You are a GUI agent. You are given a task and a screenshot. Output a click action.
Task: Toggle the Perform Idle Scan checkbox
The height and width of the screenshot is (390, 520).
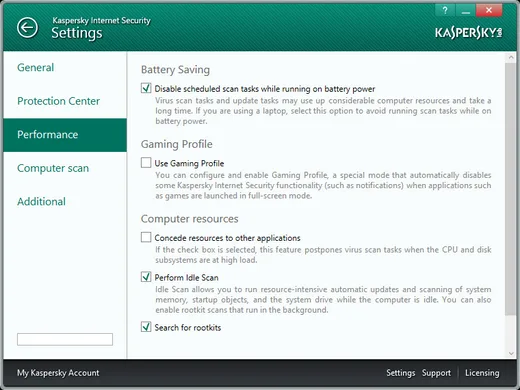point(146,277)
